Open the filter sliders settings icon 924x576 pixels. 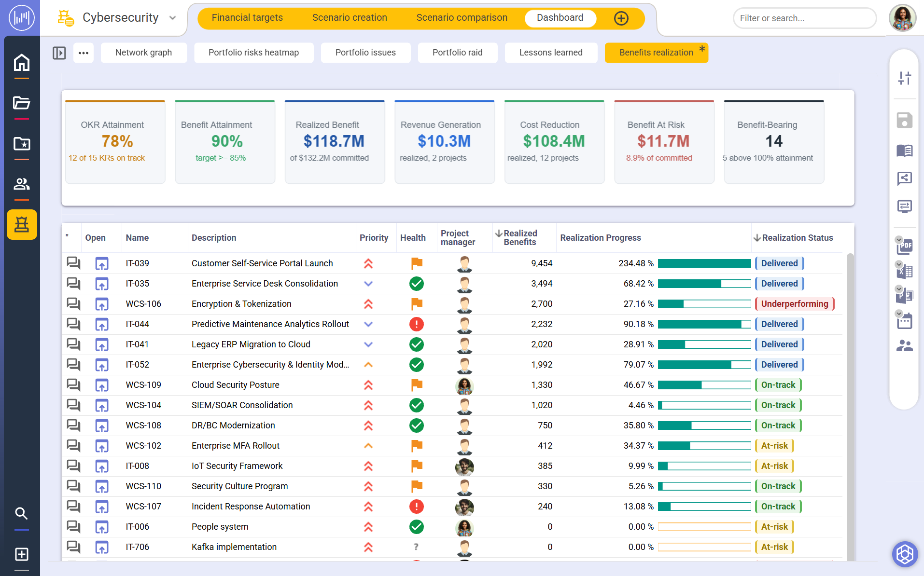click(x=904, y=78)
